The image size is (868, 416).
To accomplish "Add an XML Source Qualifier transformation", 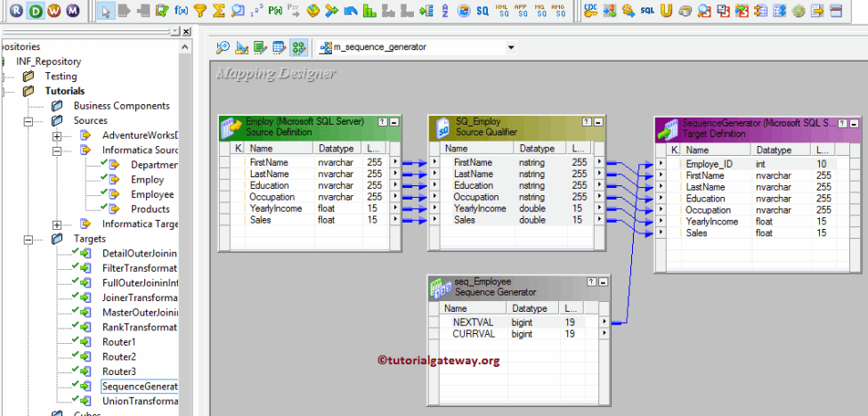I will (x=502, y=10).
